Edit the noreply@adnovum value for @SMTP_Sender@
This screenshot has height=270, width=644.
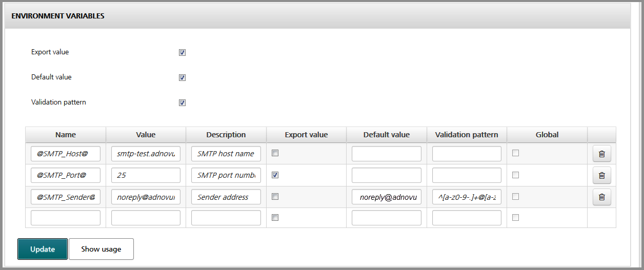146,197
